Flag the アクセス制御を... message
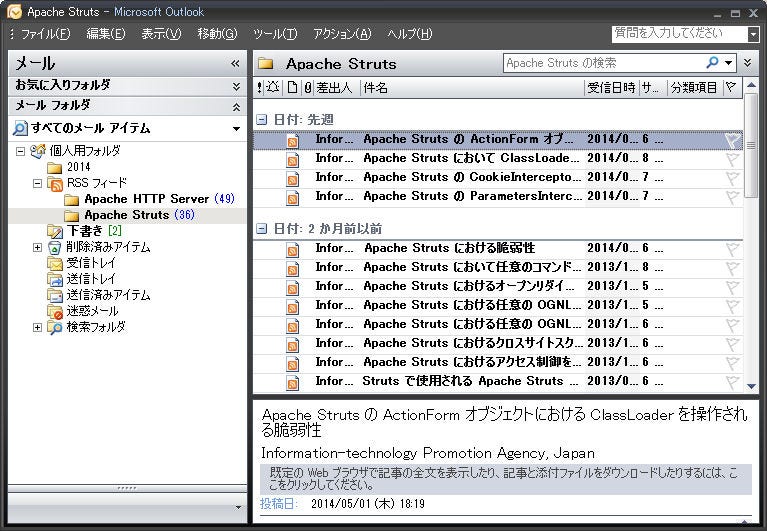The width and height of the screenshot is (767, 531). click(732, 364)
